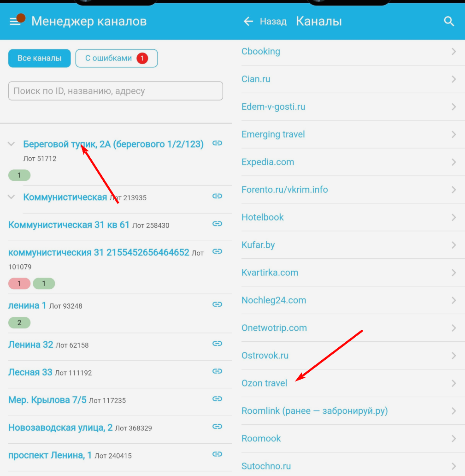This screenshot has width=465, height=476.
Task: Open Береговой тупик, 2А listing
Action: pos(113,144)
